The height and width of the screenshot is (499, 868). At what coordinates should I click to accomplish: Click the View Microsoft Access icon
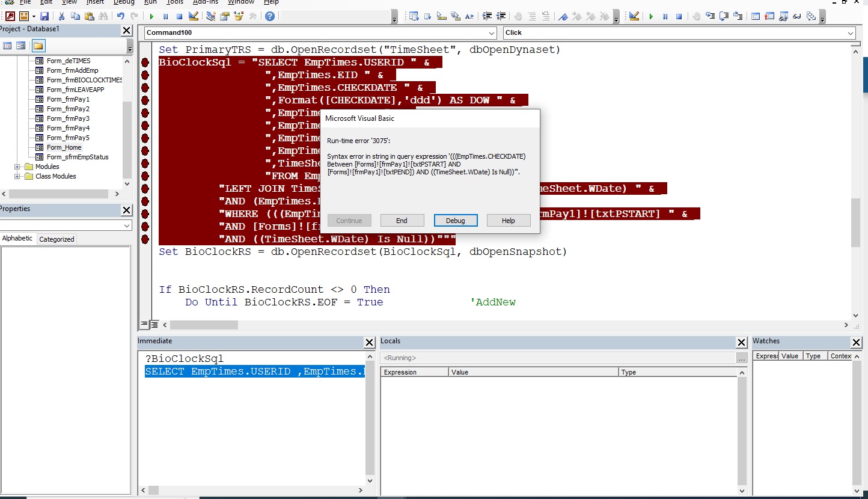10,16
